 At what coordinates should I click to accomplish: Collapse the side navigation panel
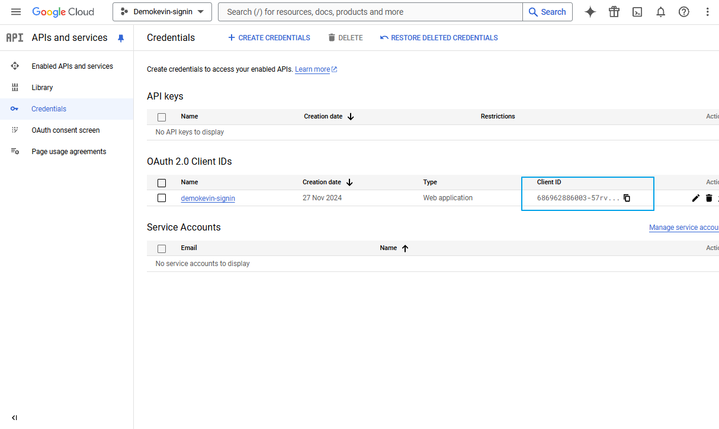pos(15,418)
